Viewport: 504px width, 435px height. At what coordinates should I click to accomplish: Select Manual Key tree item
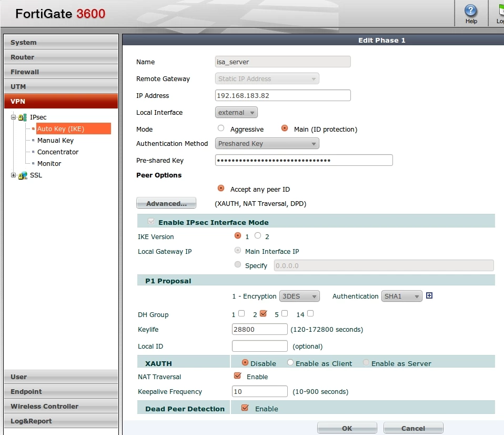coord(55,140)
